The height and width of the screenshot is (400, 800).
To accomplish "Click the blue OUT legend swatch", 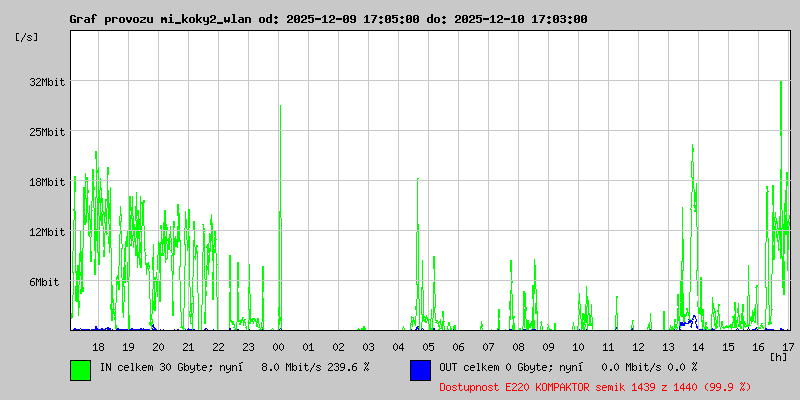I will (x=420, y=370).
